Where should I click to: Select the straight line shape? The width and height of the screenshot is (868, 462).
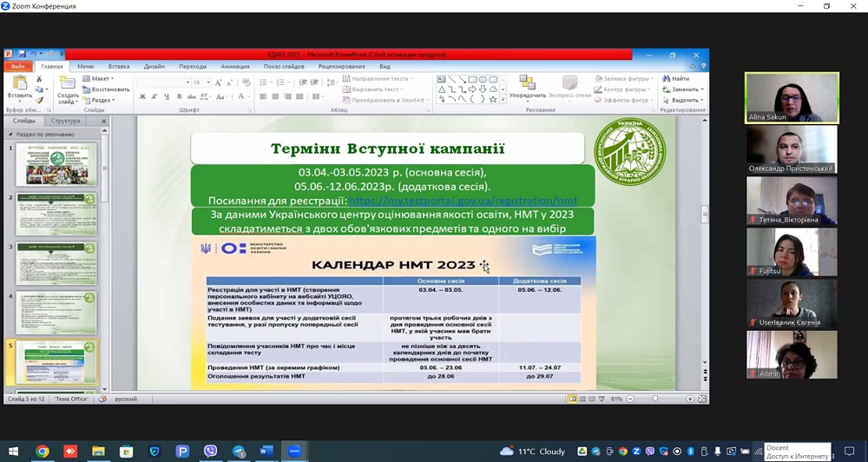(451, 80)
